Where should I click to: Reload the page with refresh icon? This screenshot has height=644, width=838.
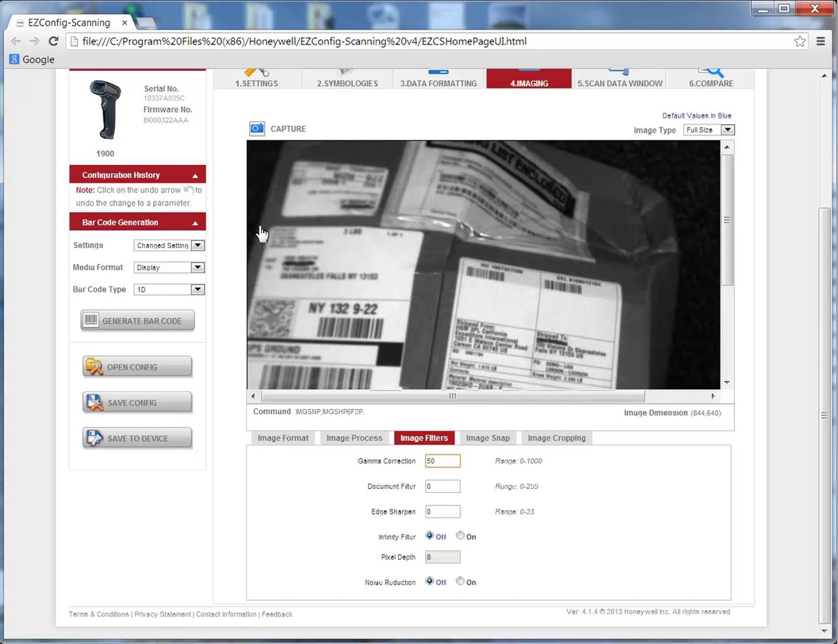[x=54, y=42]
